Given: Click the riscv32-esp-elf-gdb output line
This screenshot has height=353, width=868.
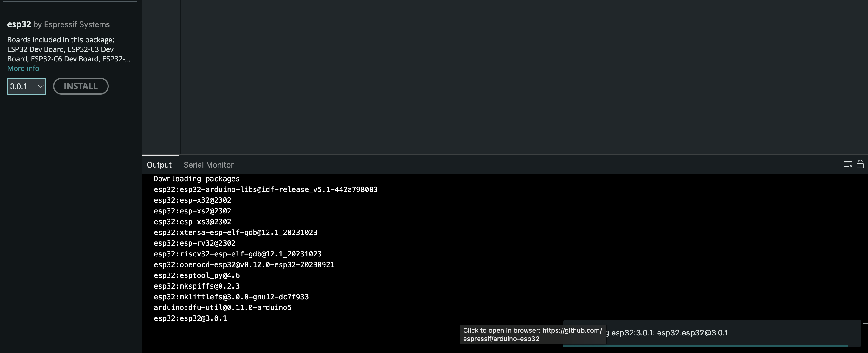Looking at the screenshot, I should [238, 254].
